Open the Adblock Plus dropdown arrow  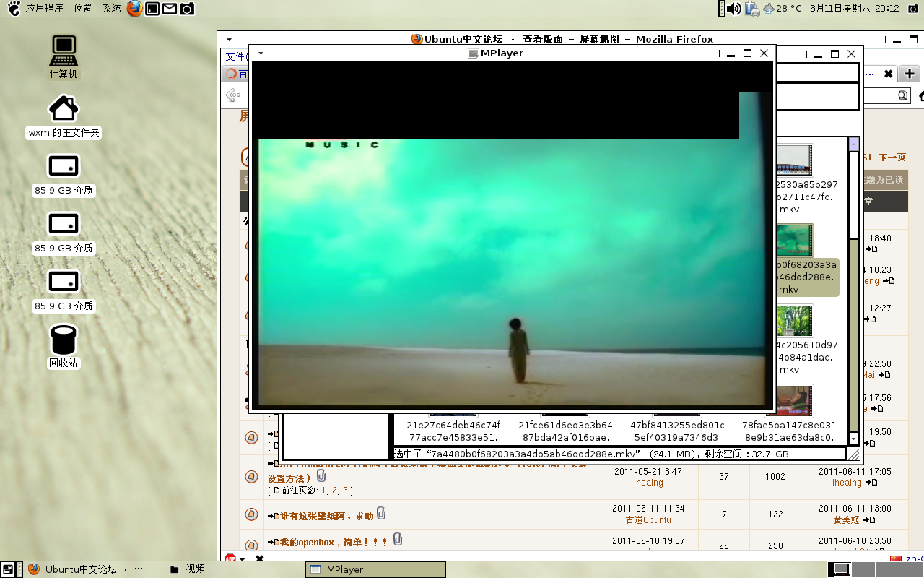pos(242,559)
